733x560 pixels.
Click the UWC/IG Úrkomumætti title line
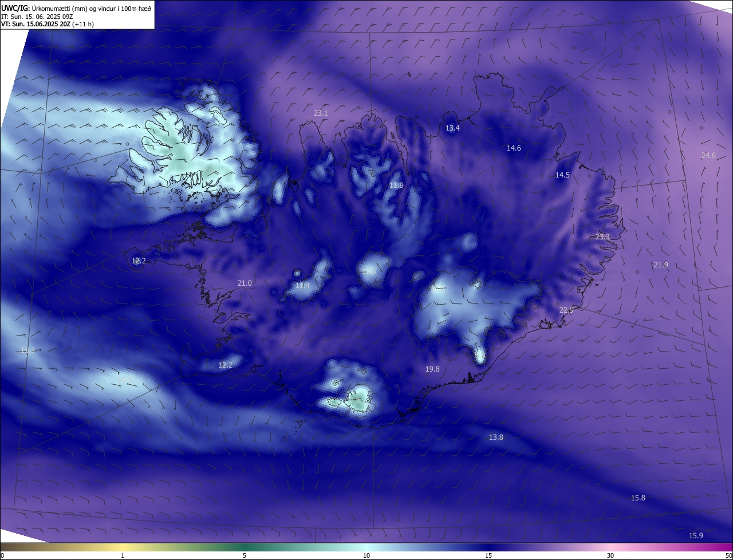[x=76, y=7]
